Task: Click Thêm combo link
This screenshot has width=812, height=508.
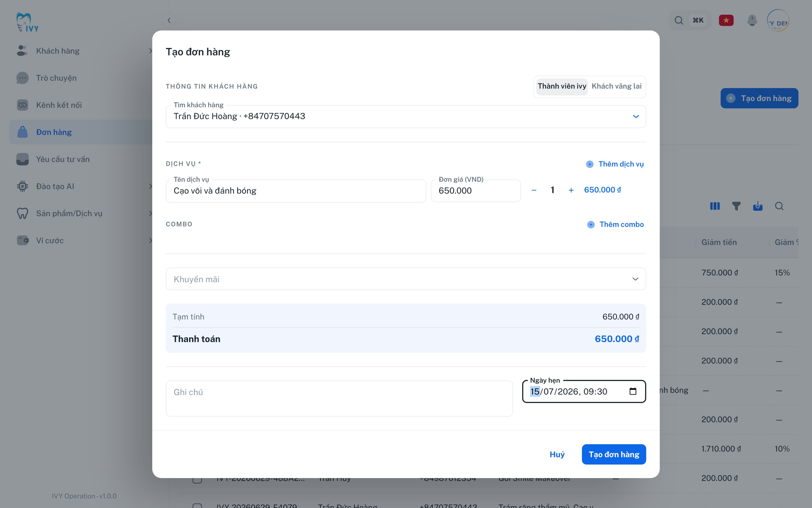Action: click(621, 225)
